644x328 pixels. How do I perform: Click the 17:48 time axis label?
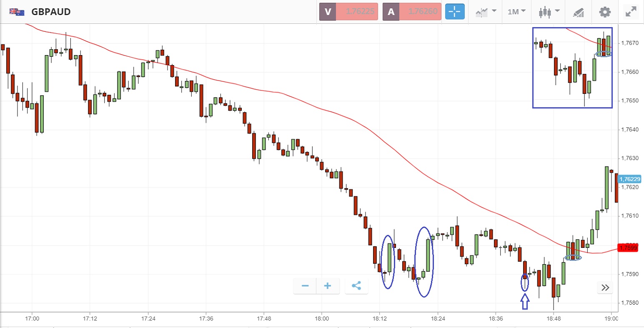pyautogui.click(x=264, y=318)
